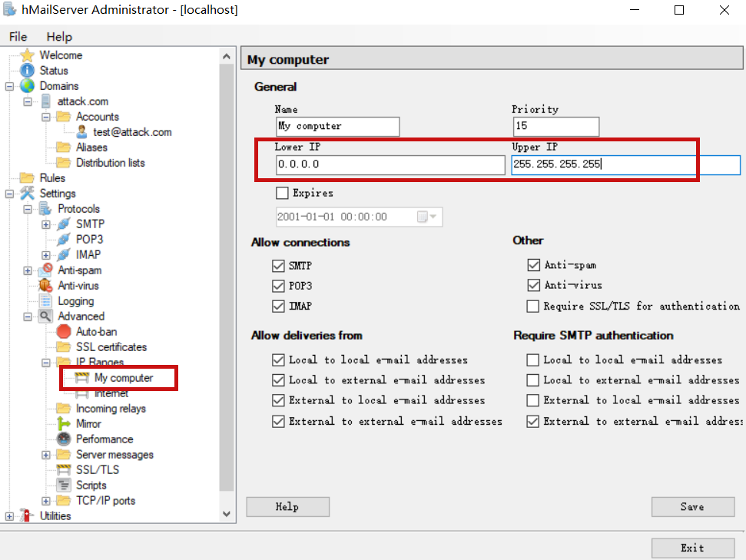
Task: Open the Expires date picker dropdown
Action: click(427, 217)
